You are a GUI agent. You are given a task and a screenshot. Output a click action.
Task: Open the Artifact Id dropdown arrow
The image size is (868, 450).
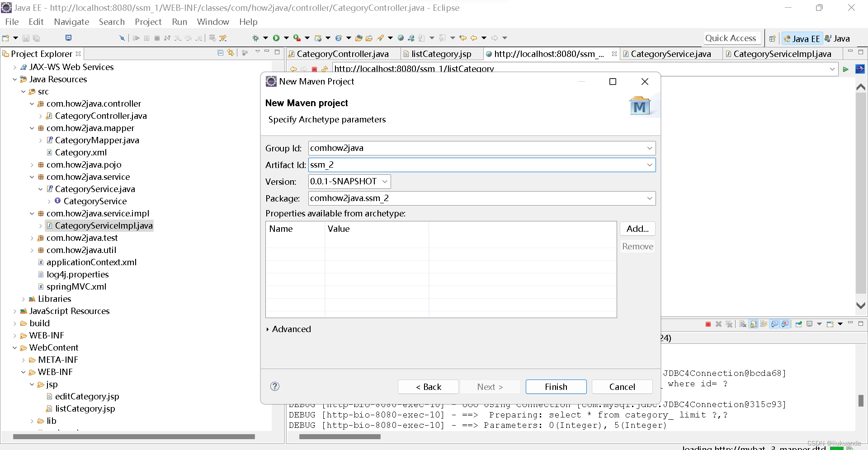point(650,165)
